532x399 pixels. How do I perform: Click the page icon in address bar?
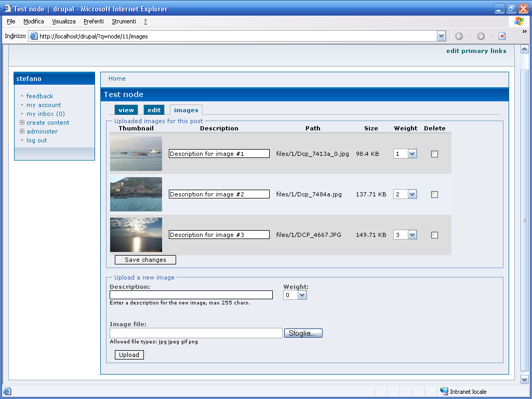click(33, 36)
